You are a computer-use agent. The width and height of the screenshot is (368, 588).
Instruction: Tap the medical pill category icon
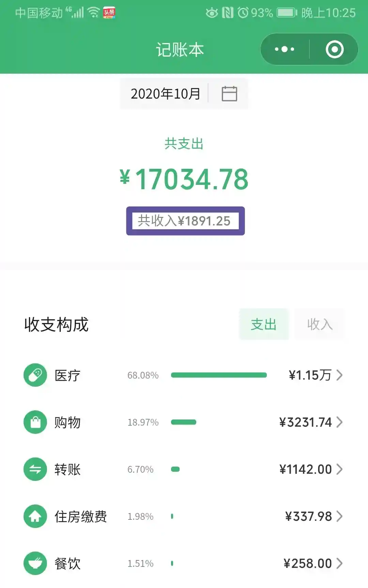[35, 375]
